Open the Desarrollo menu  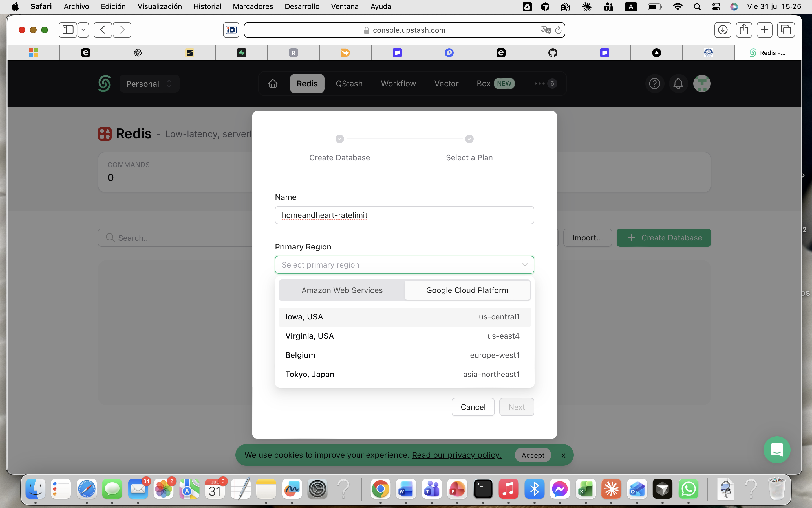302,7
